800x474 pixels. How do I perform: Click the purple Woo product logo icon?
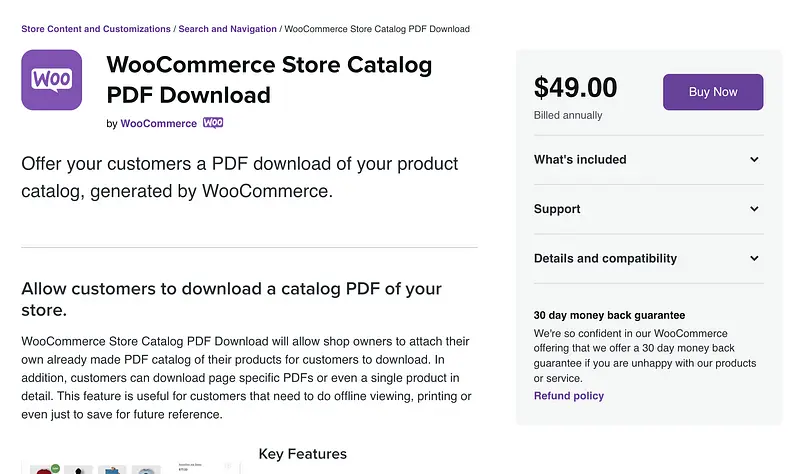point(51,80)
